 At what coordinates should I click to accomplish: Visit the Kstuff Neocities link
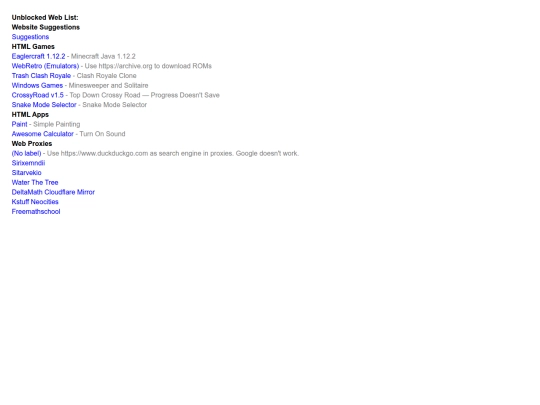coord(35,201)
